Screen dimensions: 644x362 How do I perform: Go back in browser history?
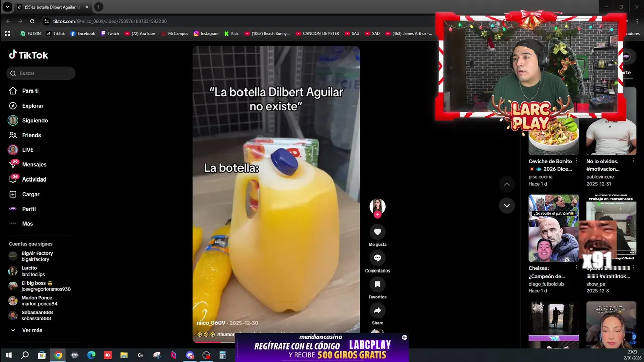[x=8, y=21]
